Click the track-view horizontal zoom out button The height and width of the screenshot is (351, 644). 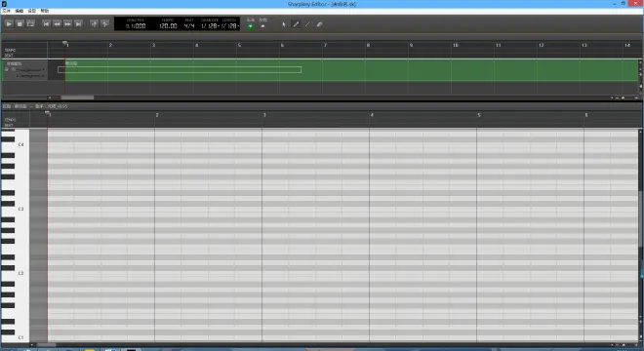pos(618,97)
